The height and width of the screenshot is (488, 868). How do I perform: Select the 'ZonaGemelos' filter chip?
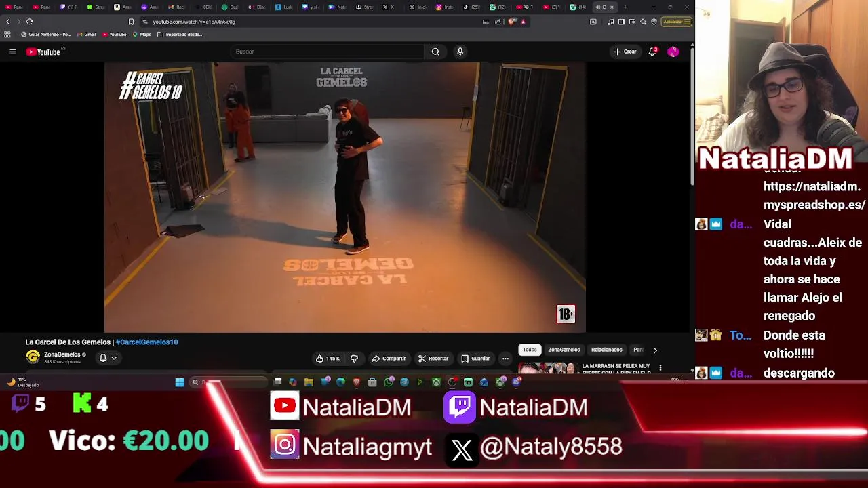564,350
